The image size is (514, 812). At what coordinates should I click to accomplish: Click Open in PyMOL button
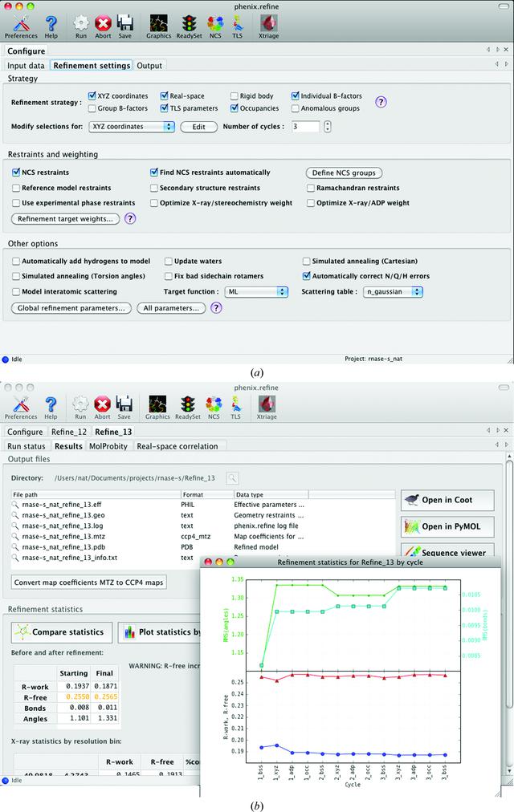click(x=447, y=526)
